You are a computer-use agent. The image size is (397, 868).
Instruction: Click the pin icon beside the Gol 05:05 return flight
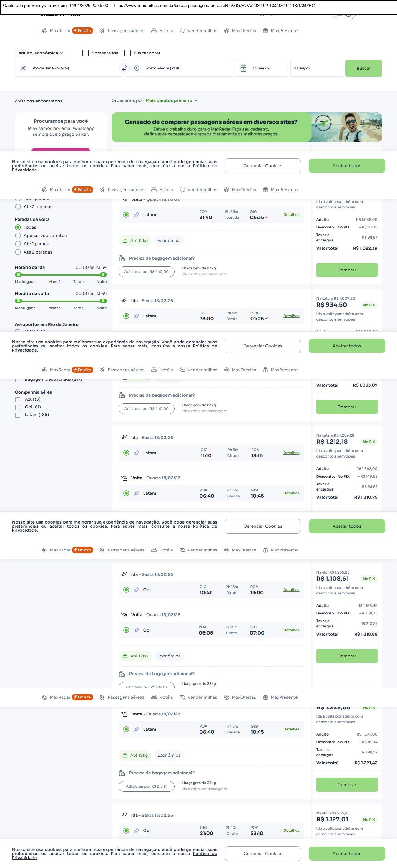click(x=136, y=630)
